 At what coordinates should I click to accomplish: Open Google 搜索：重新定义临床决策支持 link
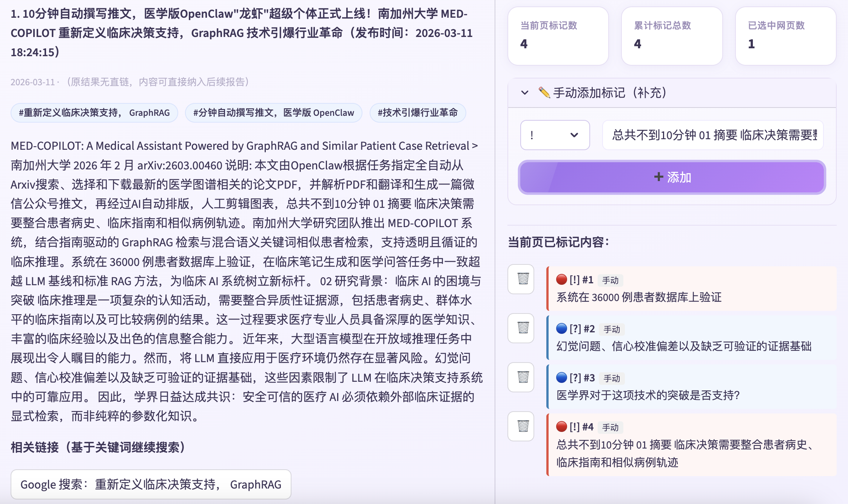[x=151, y=484]
